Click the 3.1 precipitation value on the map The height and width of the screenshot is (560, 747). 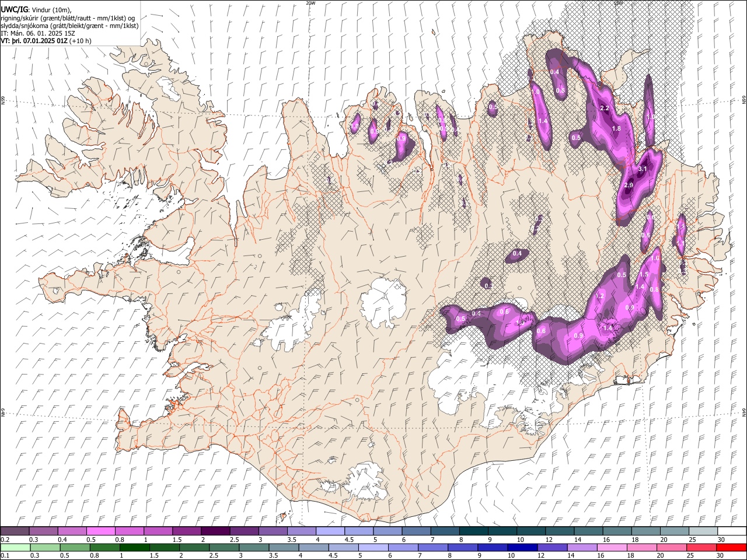tap(643, 169)
